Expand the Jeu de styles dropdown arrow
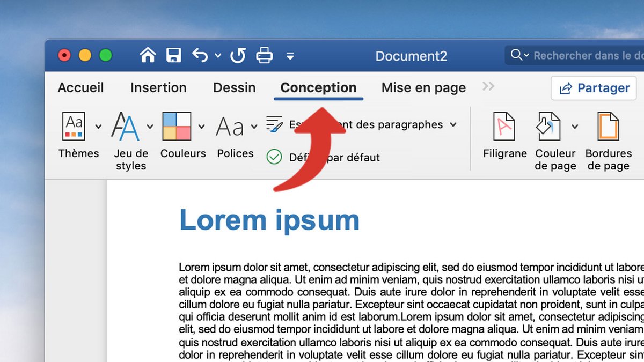The image size is (644, 362). [x=150, y=127]
